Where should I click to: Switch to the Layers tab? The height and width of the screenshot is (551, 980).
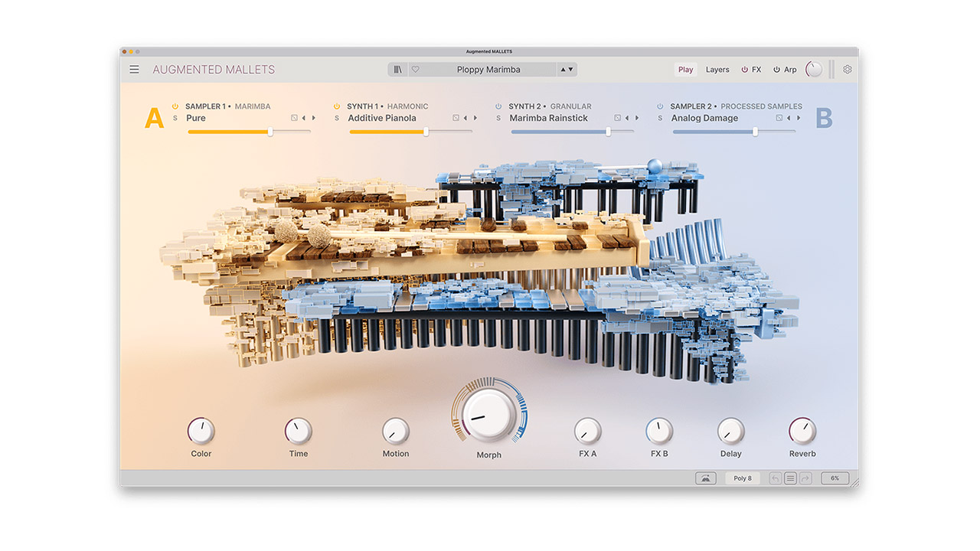[717, 70]
